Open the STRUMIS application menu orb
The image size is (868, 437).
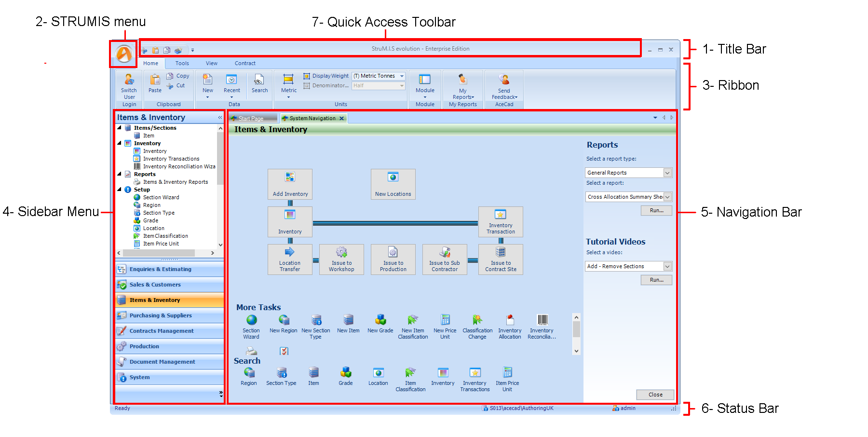point(124,54)
